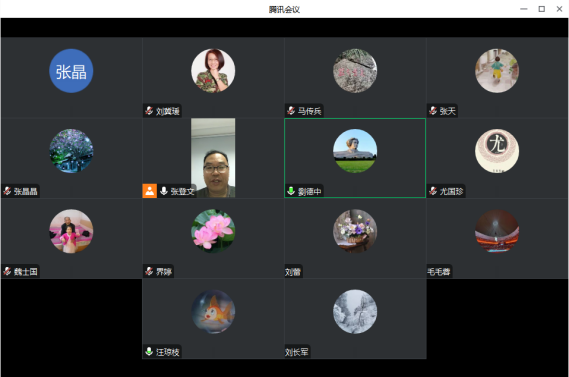Viewport: 569px width, 377px height.
Task: Click muted mic icon next to 尤国珍
Action: (x=433, y=191)
